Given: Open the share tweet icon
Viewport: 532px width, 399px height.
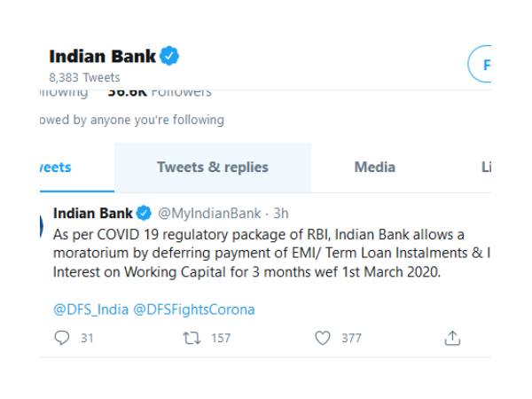Looking at the screenshot, I should (452, 338).
